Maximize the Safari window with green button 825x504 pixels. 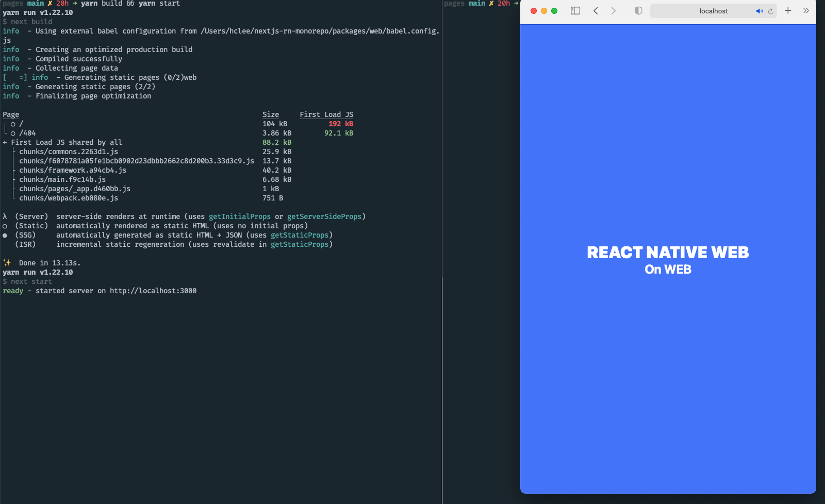point(554,11)
